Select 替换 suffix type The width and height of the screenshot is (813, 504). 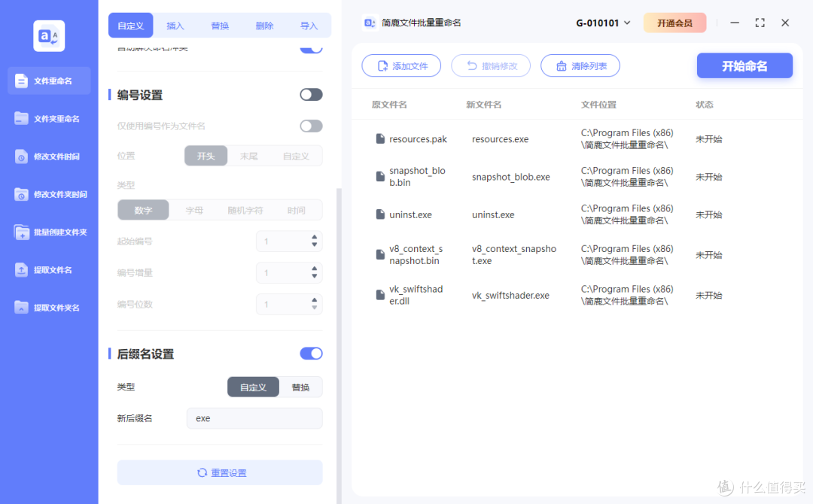pos(300,387)
